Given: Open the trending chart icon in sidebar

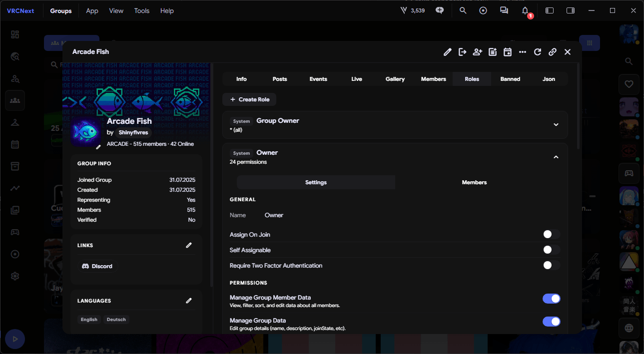Looking at the screenshot, I should [x=15, y=188].
